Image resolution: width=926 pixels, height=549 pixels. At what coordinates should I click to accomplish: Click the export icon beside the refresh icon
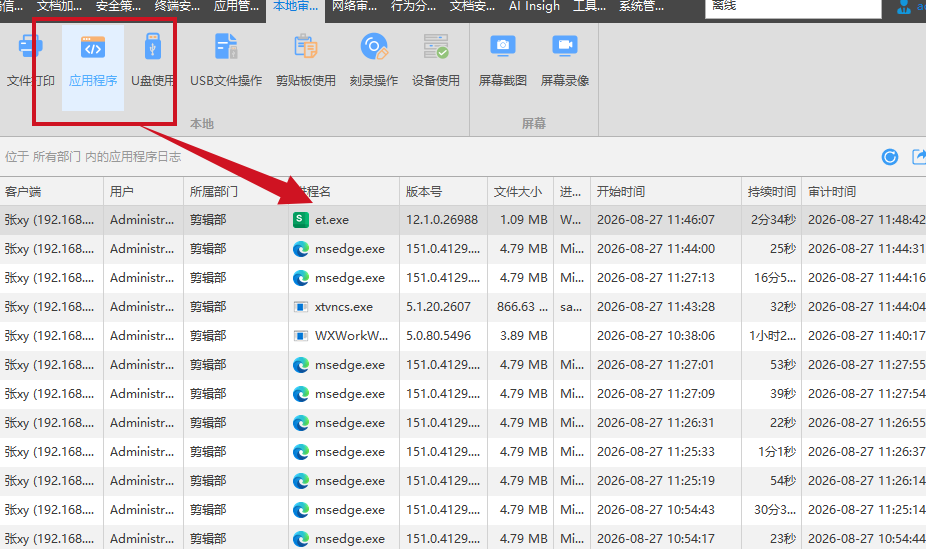[x=919, y=156]
